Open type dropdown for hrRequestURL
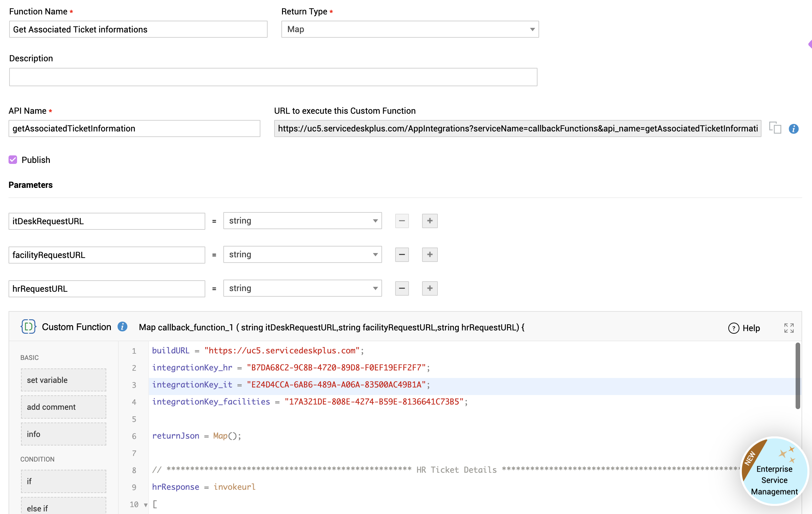The image size is (812, 514). [302, 288]
